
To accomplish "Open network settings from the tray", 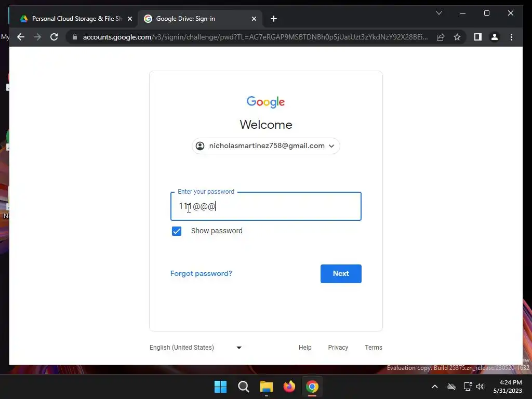I will [x=468, y=387].
